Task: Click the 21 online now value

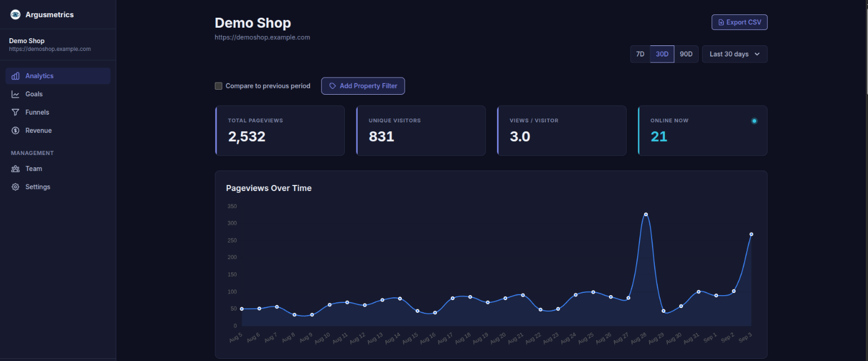Action: (659, 136)
